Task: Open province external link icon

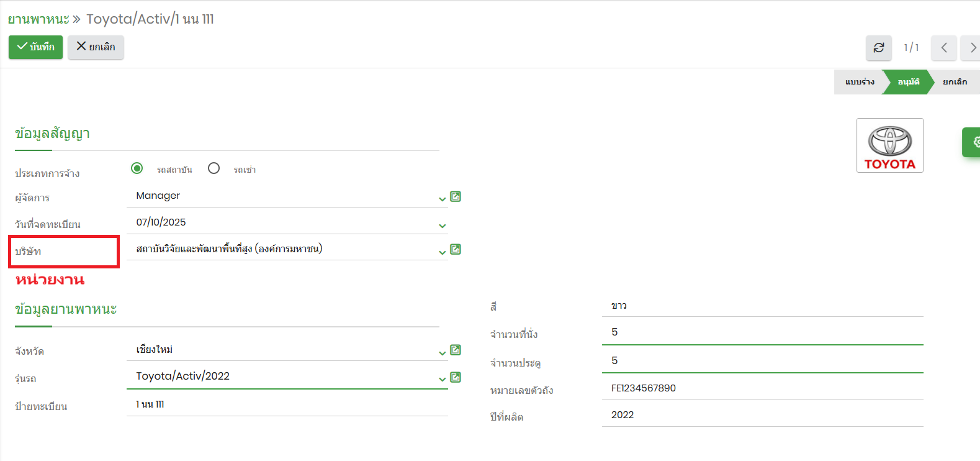Action: (455, 350)
